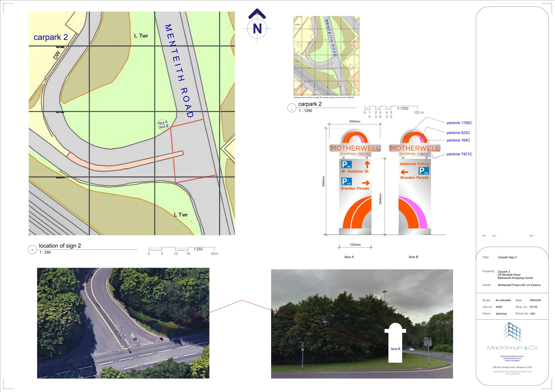Click the drawing number (P) 02
Screen dimensions: 555x392
pyautogui.click(x=533, y=307)
